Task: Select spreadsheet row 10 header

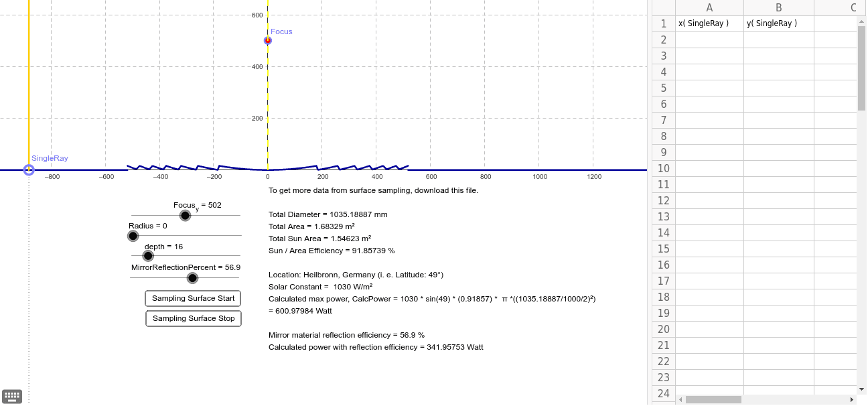Action: [664, 168]
